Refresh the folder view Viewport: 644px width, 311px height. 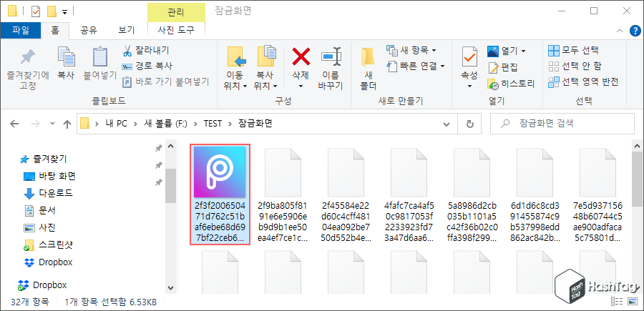(x=471, y=124)
